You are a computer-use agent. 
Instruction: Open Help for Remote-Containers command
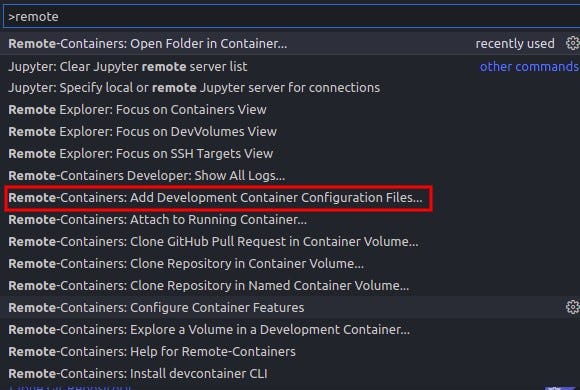[x=290, y=352]
